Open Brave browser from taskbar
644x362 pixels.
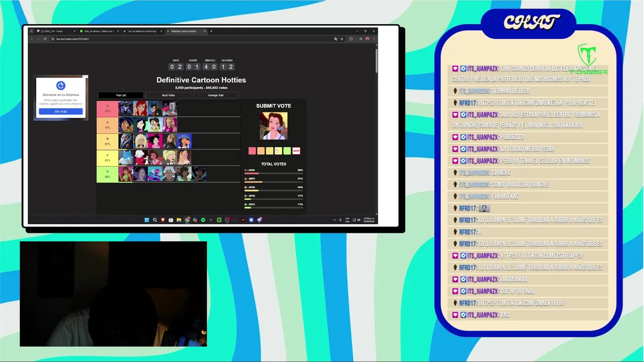point(163,220)
